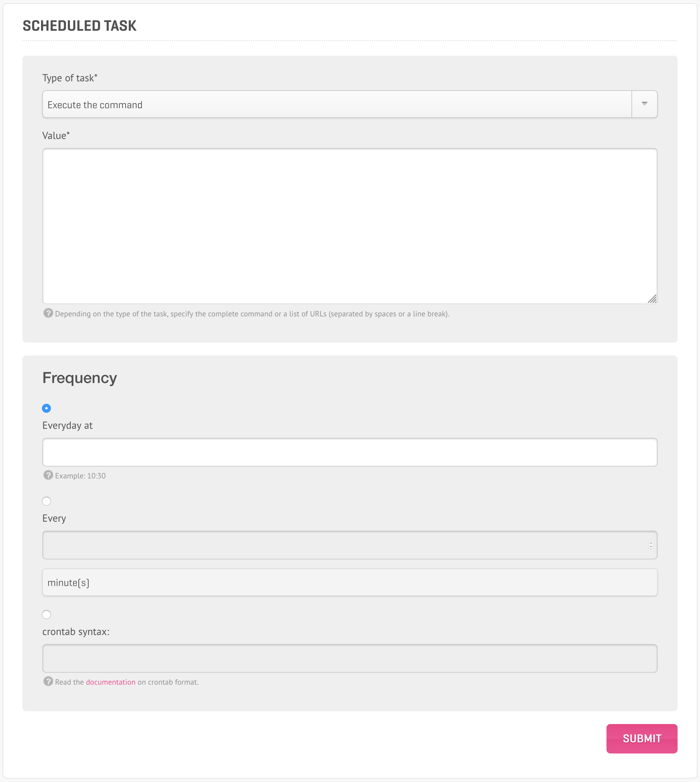The image size is (700, 782).
Task: Click the Submit button
Action: [x=641, y=738]
